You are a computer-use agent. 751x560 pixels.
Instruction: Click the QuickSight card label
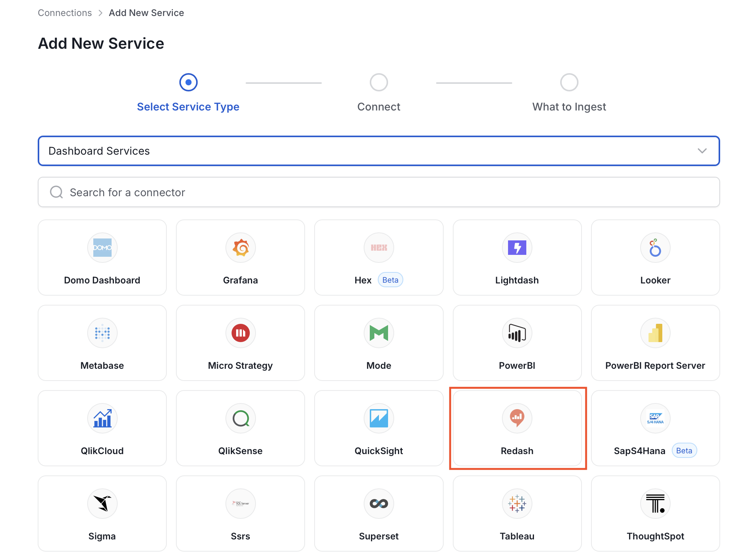[379, 451]
